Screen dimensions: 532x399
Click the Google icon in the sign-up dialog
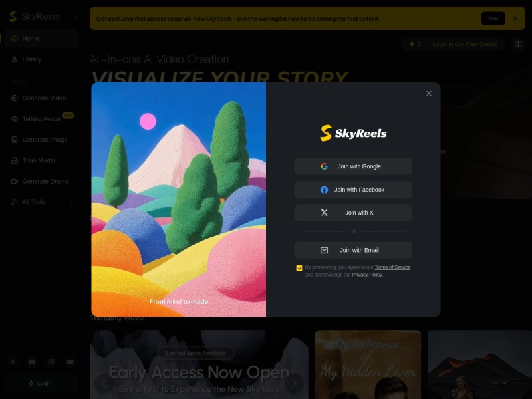click(324, 166)
